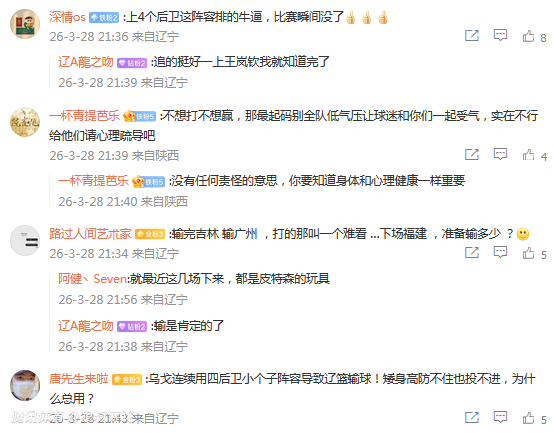Screen dimensions: 554x433
Task: Reply to 深情os's comment via the bubble icon
Action: (x=500, y=35)
